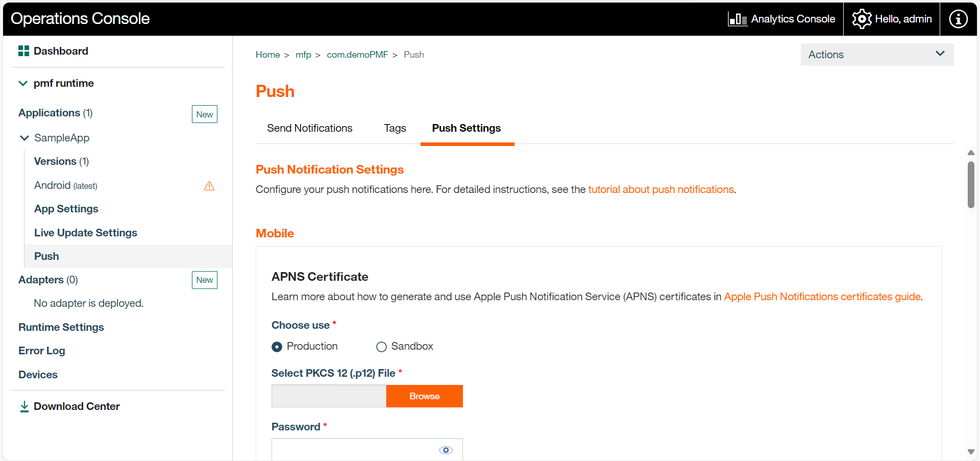
Task: Open Versions (1) in sidebar
Action: pyautogui.click(x=61, y=161)
